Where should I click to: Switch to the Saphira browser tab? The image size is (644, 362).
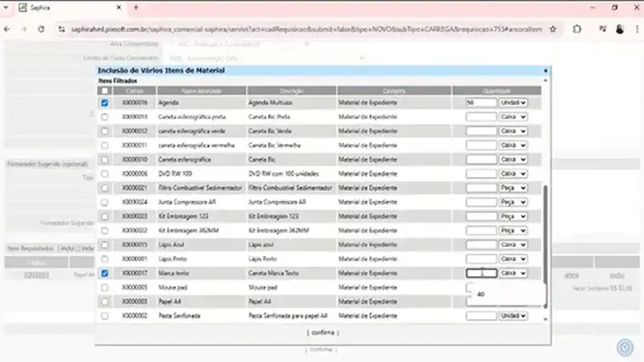(60, 7)
